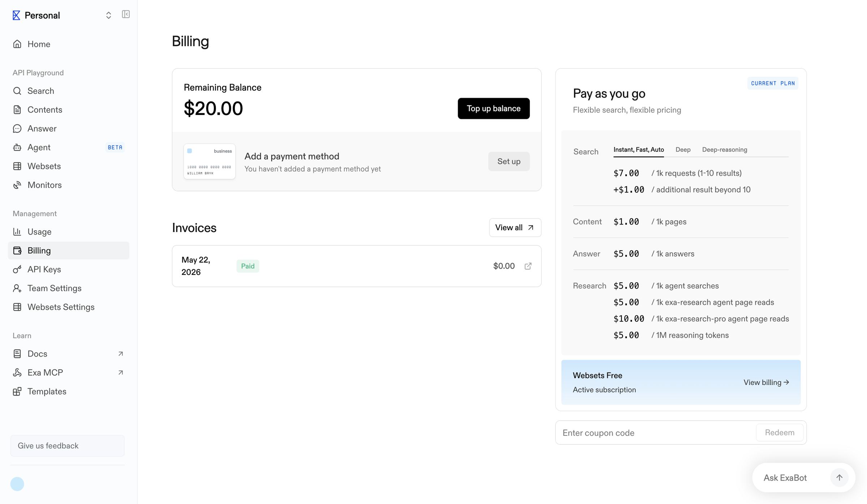Click the $7.00 search price
867x504 pixels.
pos(626,173)
